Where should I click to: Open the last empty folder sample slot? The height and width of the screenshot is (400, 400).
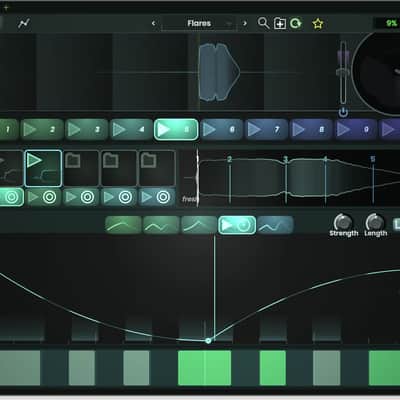157,168
